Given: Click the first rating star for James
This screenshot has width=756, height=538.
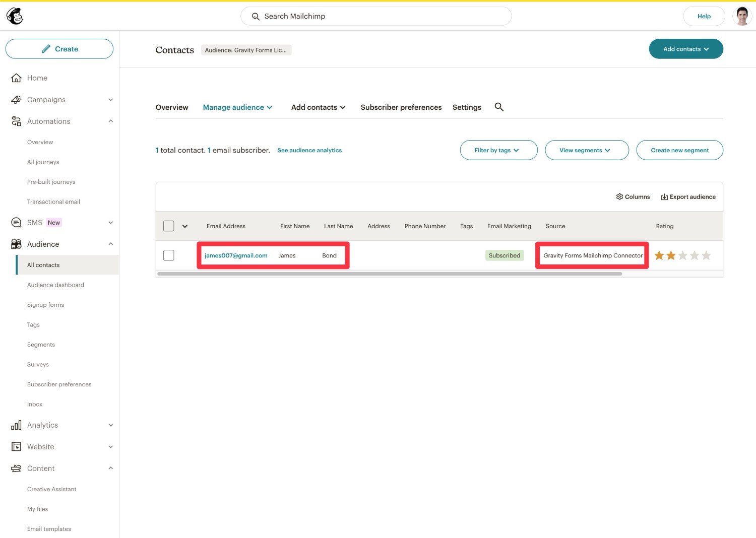Looking at the screenshot, I should [659, 255].
